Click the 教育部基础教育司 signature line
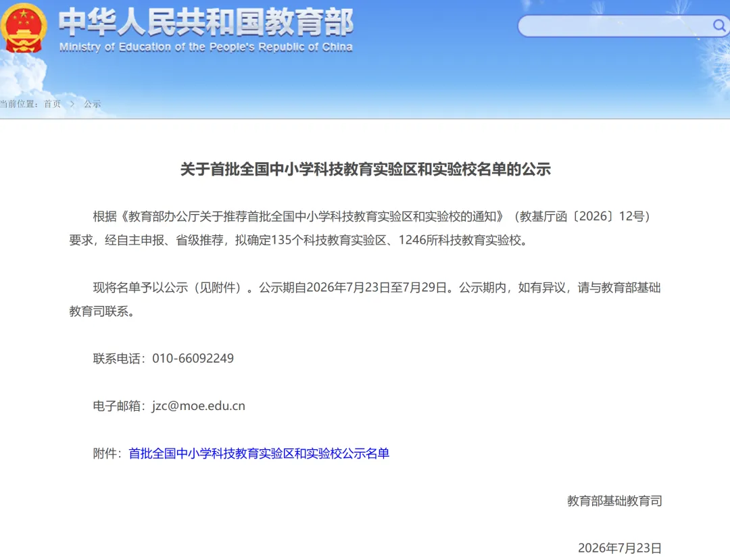730x560 pixels. point(614,501)
